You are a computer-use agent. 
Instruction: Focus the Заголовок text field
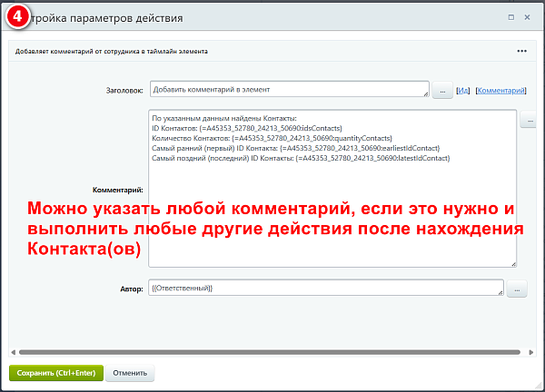click(290, 89)
